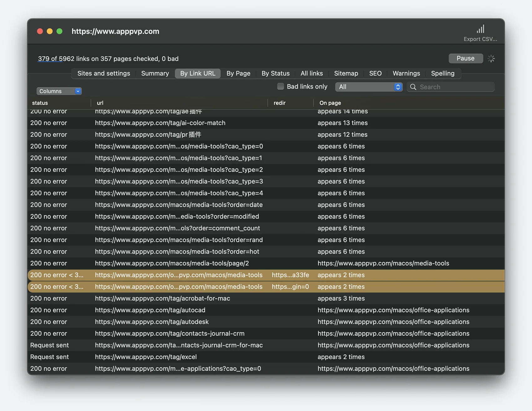Select the tag/excel url row
This screenshot has width=532, height=411.
click(146, 357)
